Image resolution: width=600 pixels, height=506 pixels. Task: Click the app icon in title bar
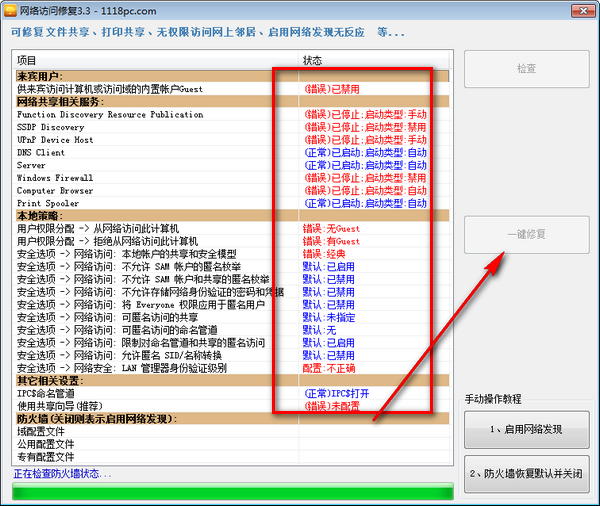point(10,11)
